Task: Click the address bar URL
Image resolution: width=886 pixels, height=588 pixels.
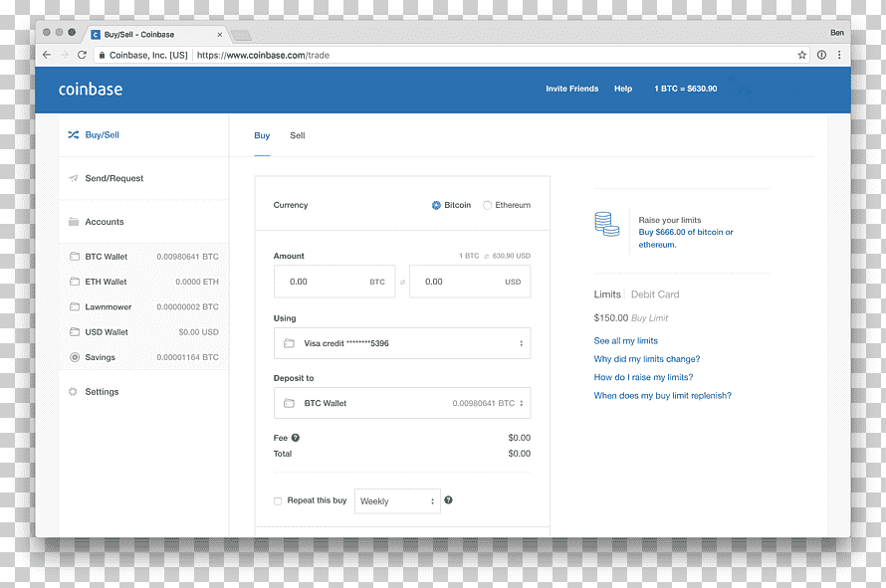Action: (263, 56)
